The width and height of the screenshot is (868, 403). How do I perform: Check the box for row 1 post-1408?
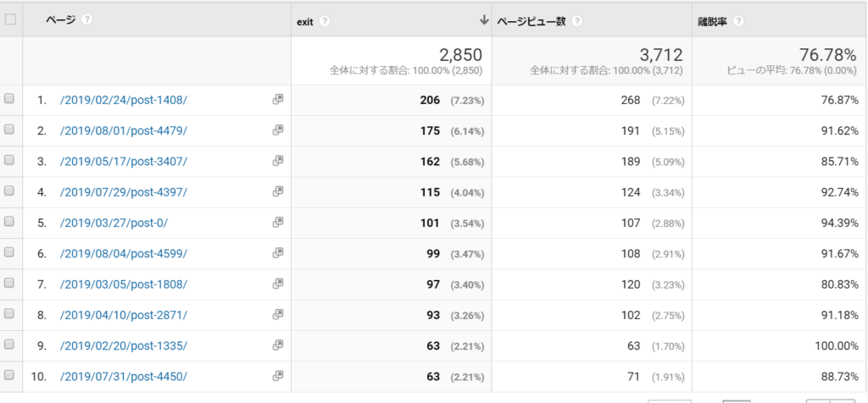10,100
